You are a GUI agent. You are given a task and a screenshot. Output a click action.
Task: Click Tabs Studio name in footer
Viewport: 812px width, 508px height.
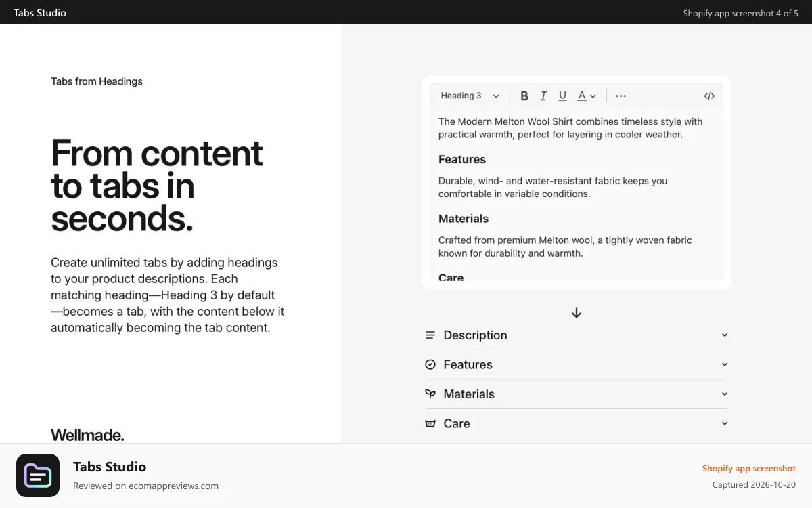point(110,467)
